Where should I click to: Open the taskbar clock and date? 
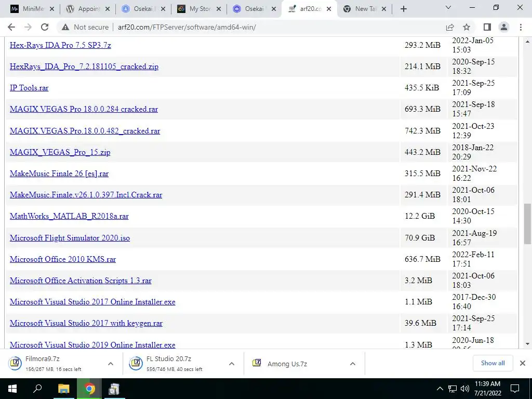click(x=487, y=389)
